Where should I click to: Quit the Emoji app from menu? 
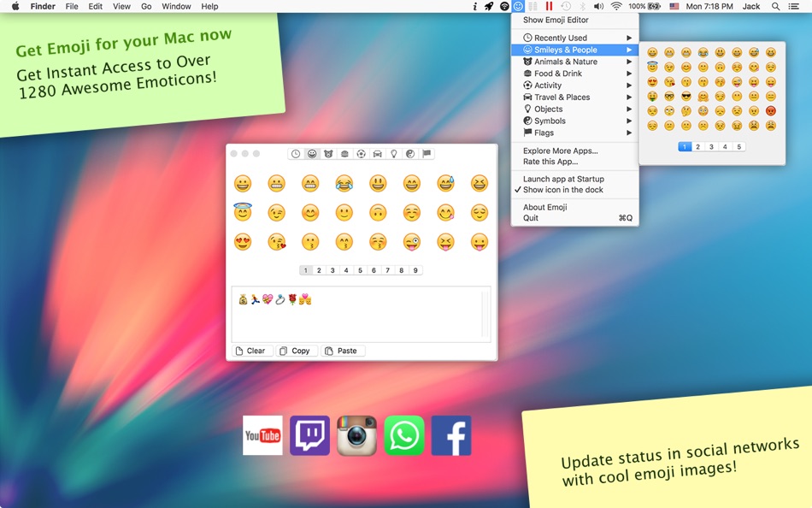pos(575,218)
